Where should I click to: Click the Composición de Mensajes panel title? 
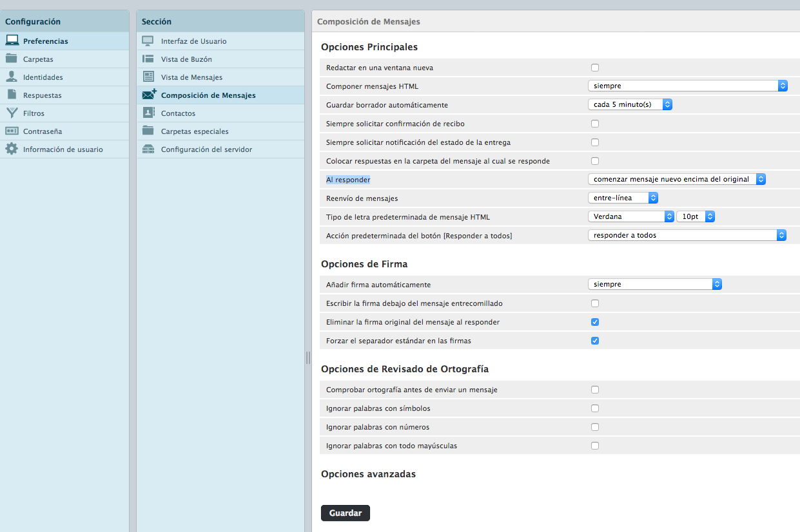click(x=369, y=21)
